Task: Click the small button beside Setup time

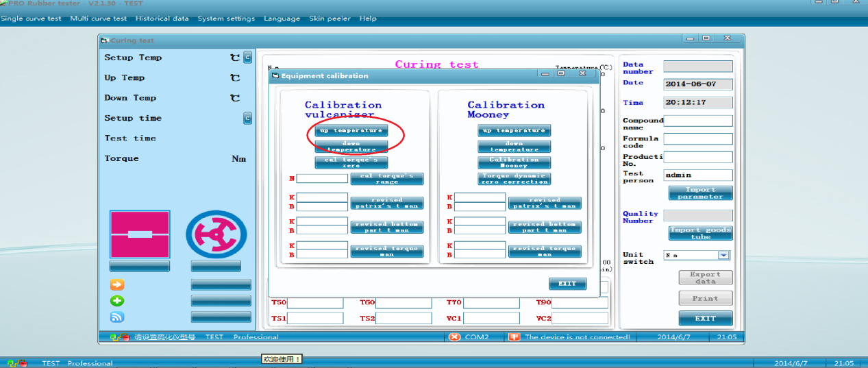Action: pyautogui.click(x=248, y=119)
